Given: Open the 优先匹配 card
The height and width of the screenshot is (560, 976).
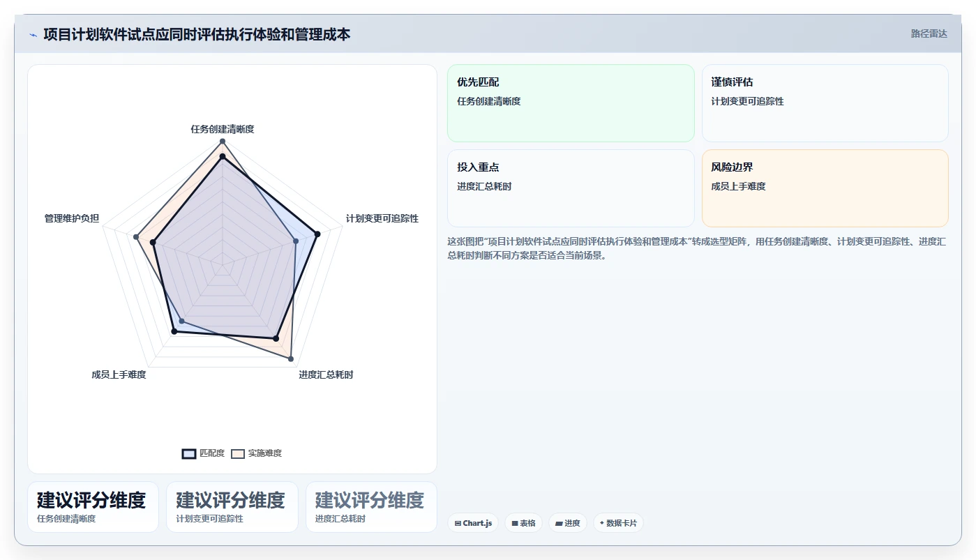Looking at the screenshot, I should pyautogui.click(x=571, y=103).
